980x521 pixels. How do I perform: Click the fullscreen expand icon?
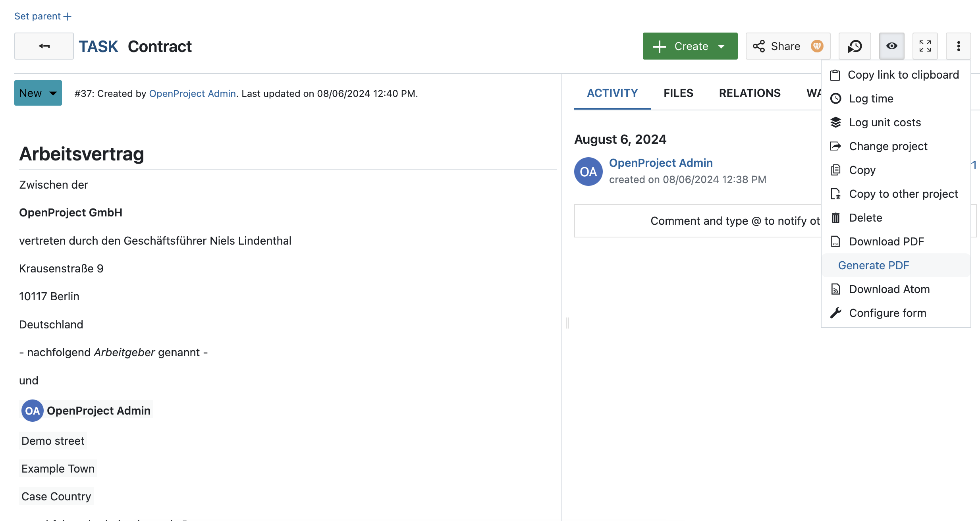coord(925,45)
